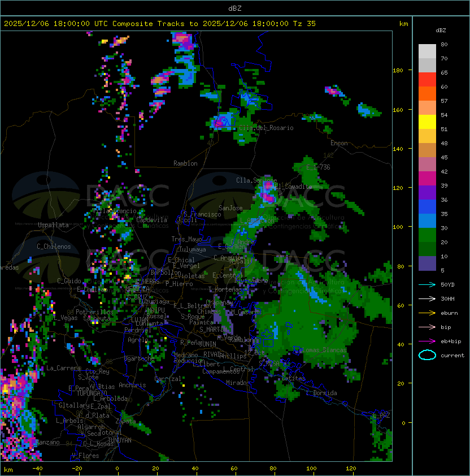
Task: Click the white 30HM arrow in legend
Action: (x=427, y=298)
